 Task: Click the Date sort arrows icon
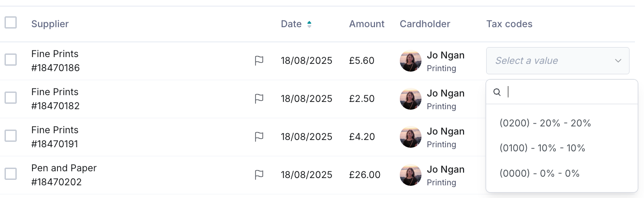point(309,24)
